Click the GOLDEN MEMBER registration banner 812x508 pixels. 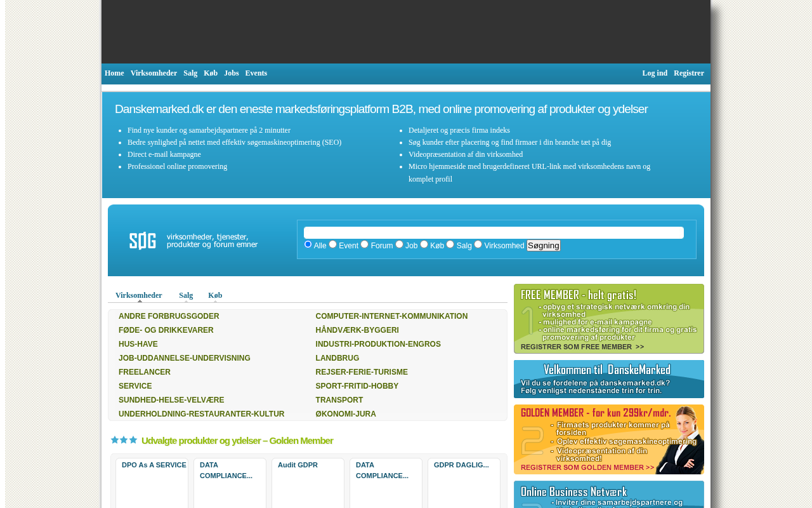click(609, 439)
